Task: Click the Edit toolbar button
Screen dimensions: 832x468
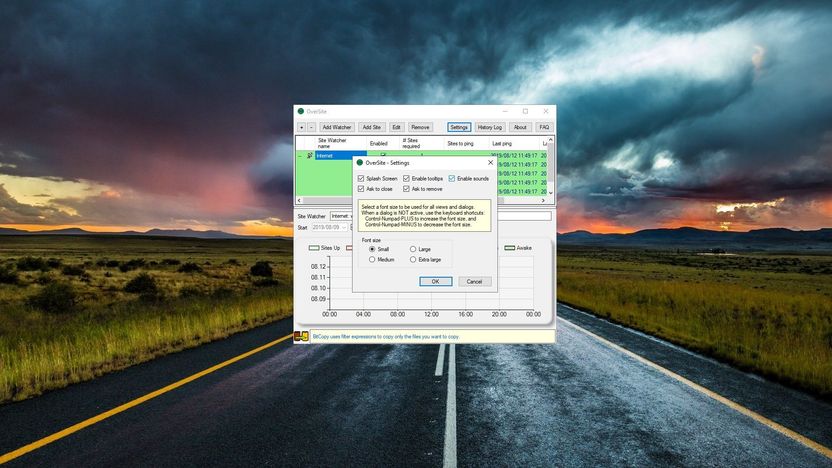Action: coord(396,127)
